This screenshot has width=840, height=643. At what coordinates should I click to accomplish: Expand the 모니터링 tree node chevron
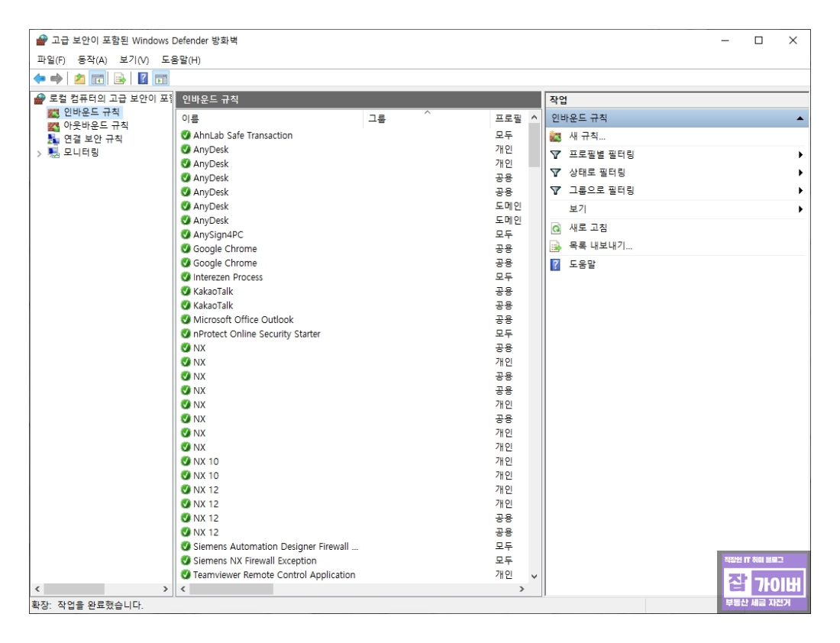(x=39, y=153)
